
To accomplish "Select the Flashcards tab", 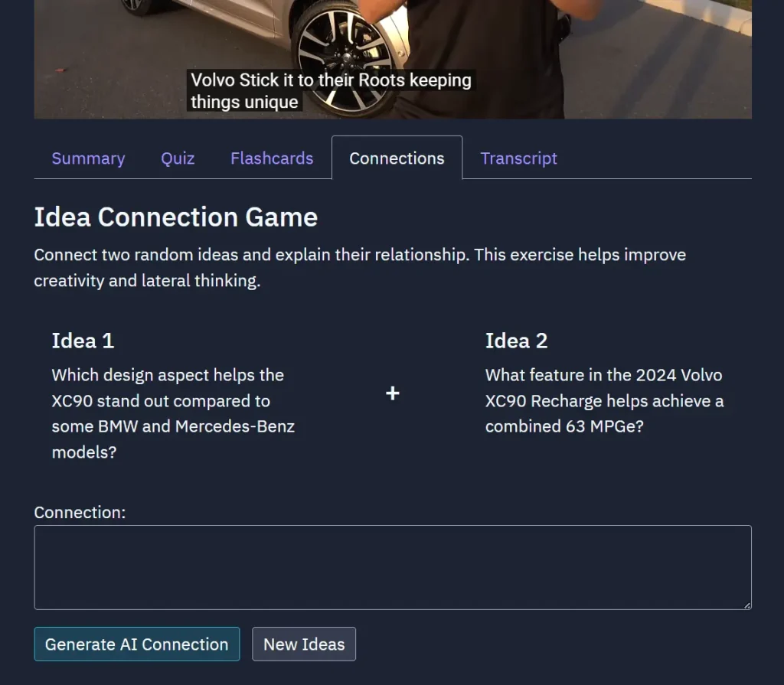I will point(271,158).
